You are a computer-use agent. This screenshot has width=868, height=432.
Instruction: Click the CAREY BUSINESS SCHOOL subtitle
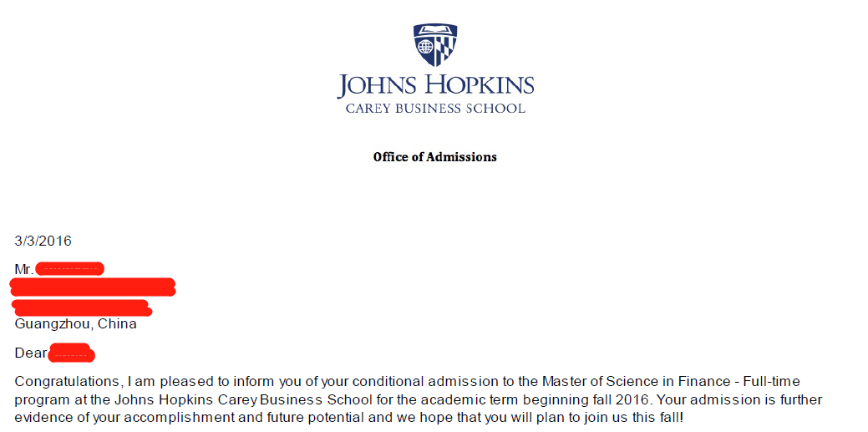(435, 108)
